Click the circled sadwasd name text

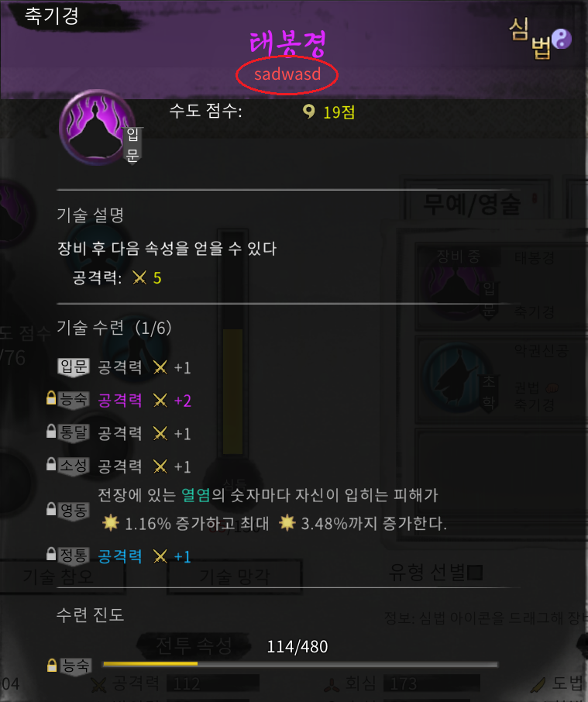[x=287, y=74]
